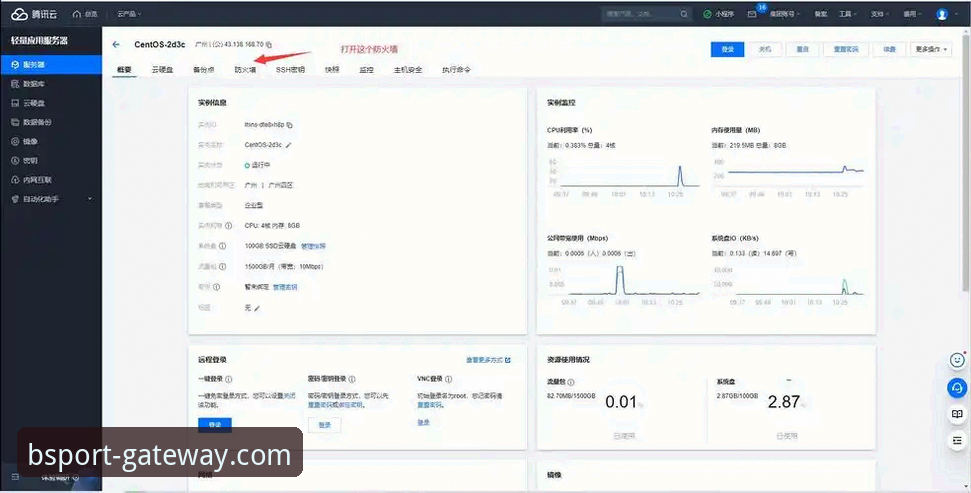Expand 自动化助手 in the left sidebar
Image resolution: width=971 pixels, height=493 pixels.
click(51, 199)
